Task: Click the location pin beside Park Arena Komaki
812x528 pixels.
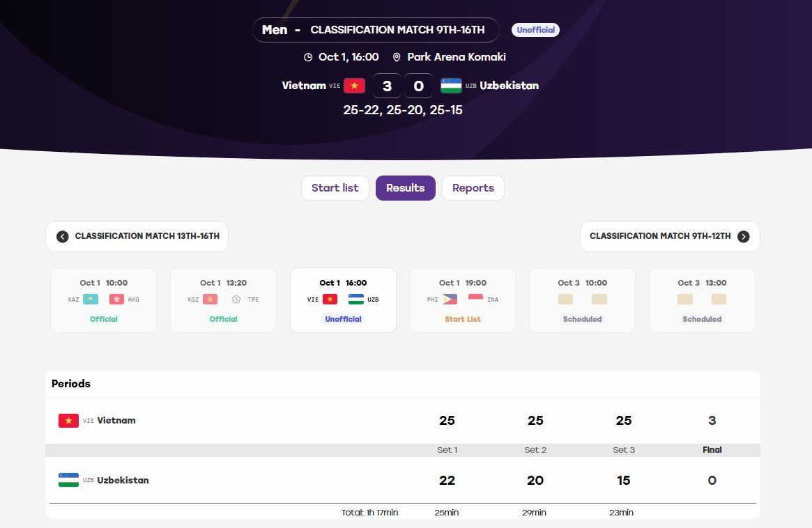Action: (397, 57)
